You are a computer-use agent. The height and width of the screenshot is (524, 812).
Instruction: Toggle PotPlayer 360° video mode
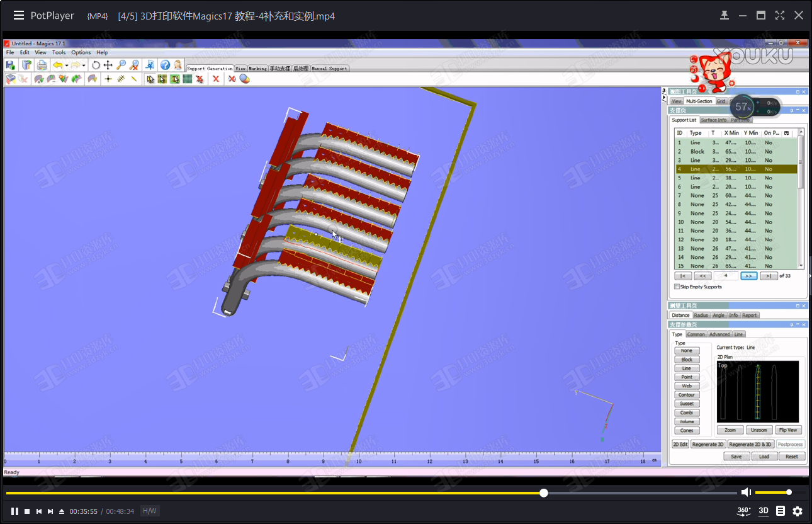(744, 511)
